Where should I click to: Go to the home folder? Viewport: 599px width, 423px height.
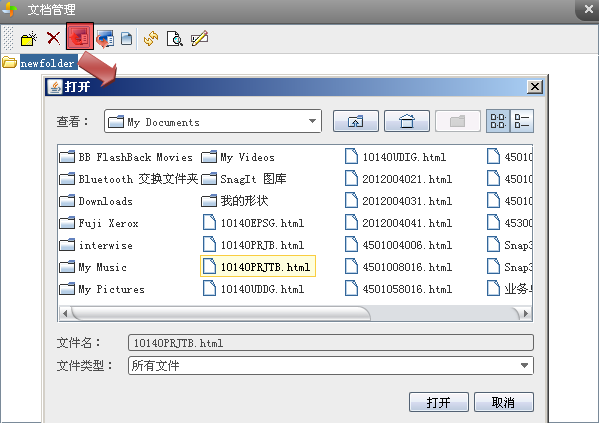click(407, 122)
